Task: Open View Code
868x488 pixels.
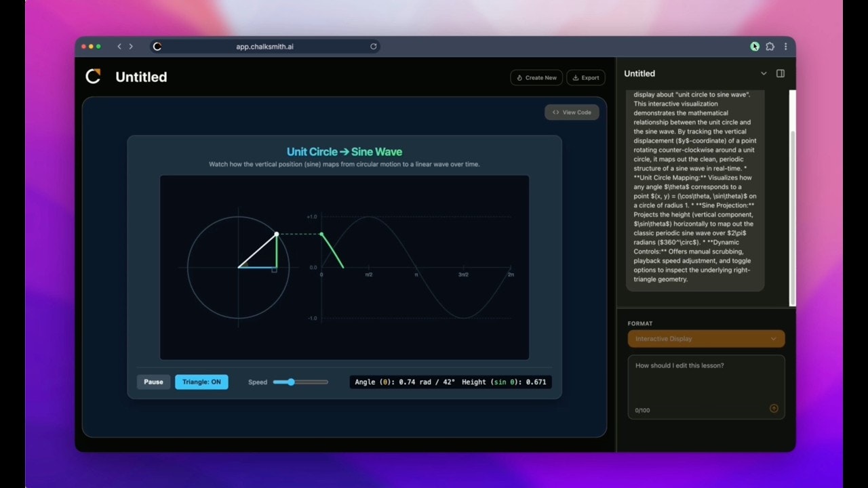Action: click(x=572, y=113)
